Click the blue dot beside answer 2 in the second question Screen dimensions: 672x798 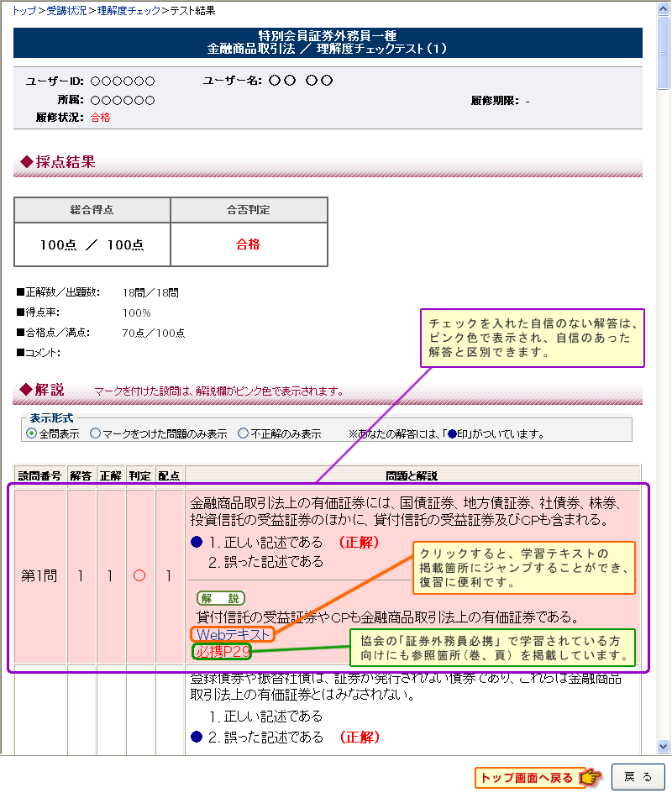coord(197,737)
